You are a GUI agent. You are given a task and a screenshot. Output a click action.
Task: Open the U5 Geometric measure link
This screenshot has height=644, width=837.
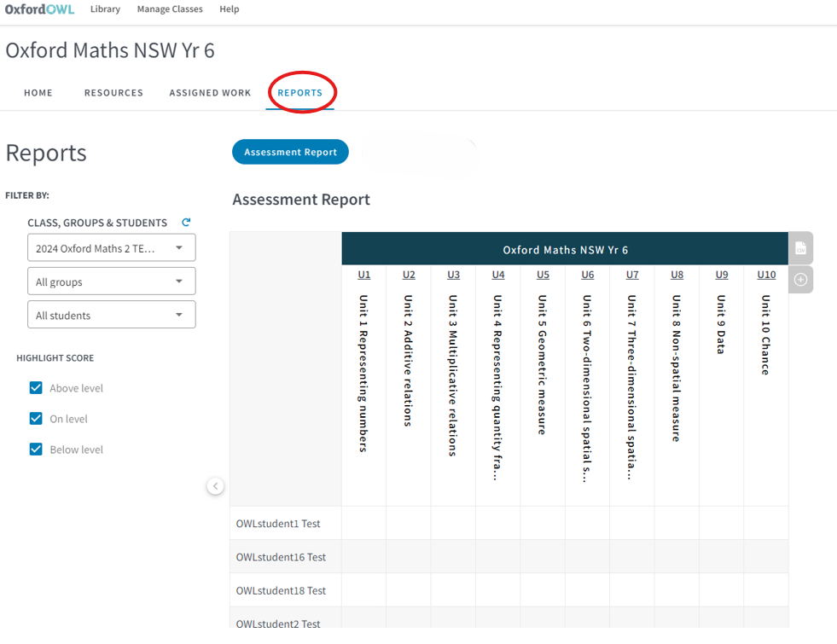click(543, 275)
